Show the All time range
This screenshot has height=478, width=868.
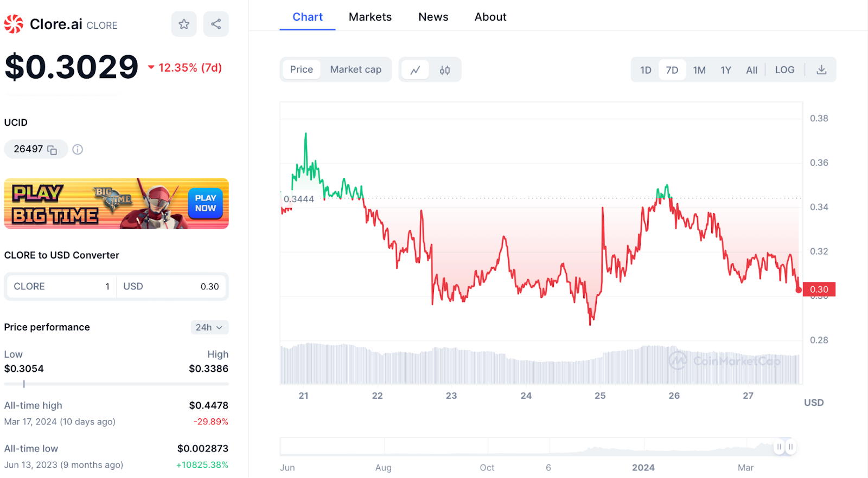(751, 70)
